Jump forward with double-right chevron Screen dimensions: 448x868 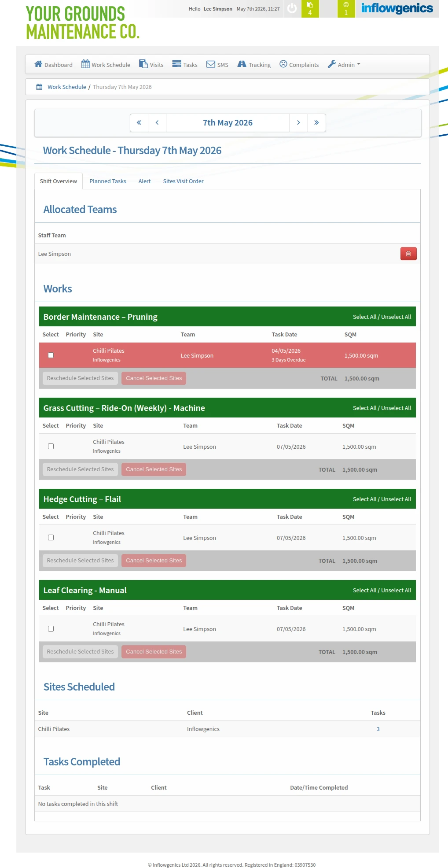pyautogui.click(x=316, y=123)
